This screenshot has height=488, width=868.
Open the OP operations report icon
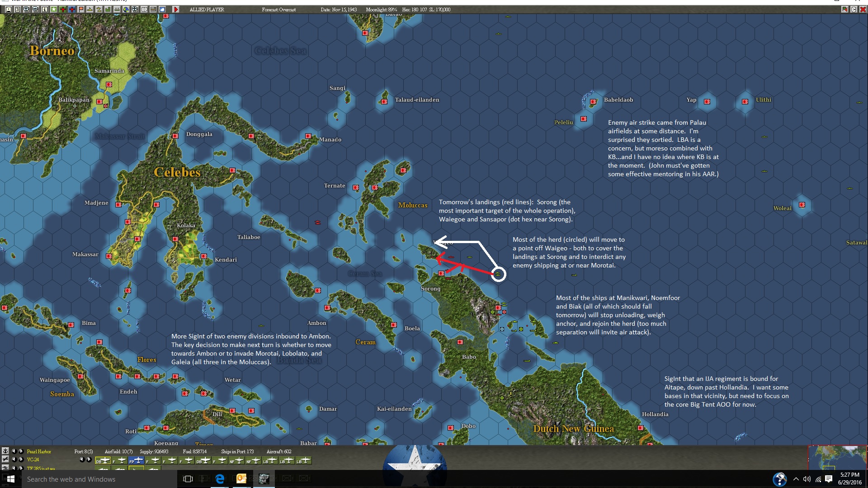click(x=144, y=9)
